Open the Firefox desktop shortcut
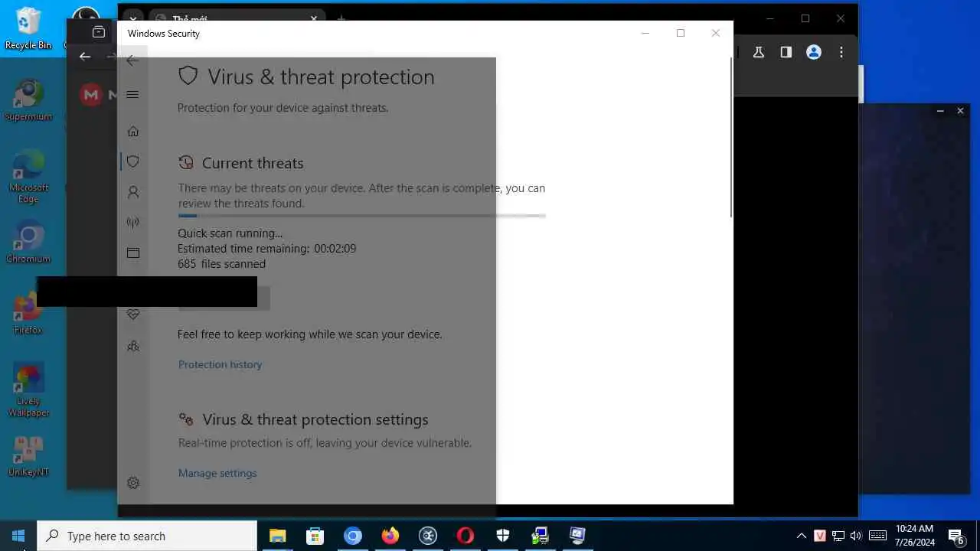The height and width of the screenshot is (551, 980). pyautogui.click(x=28, y=314)
